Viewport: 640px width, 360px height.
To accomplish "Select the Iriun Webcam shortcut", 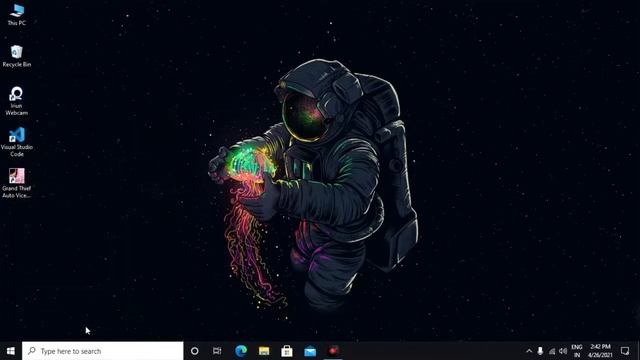I will click(x=16, y=101).
